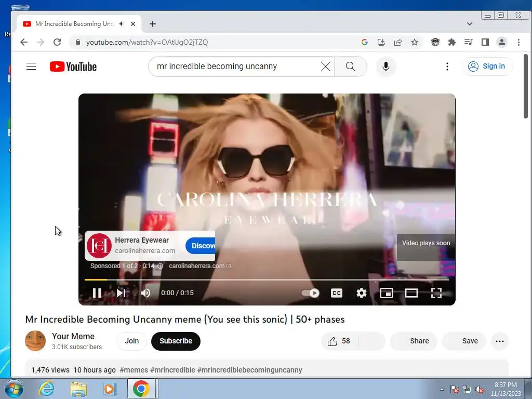The height and width of the screenshot is (399, 532).
Task: Start voice search with the microphone
Action: pyautogui.click(x=386, y=66)
